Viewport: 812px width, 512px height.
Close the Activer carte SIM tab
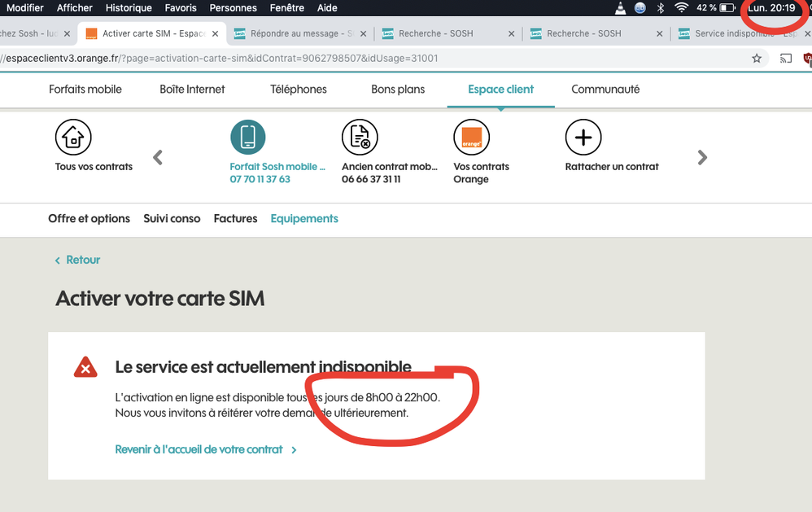click(x=215, y=34)
